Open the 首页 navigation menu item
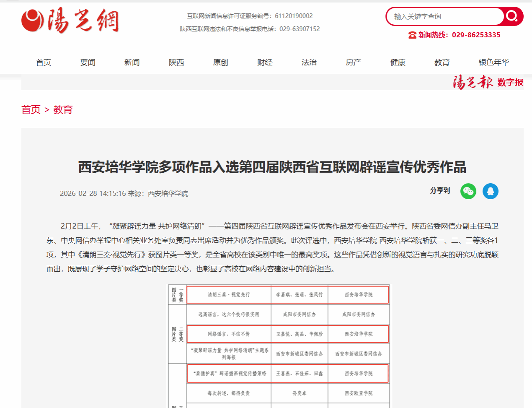 (x=44, y=62)
